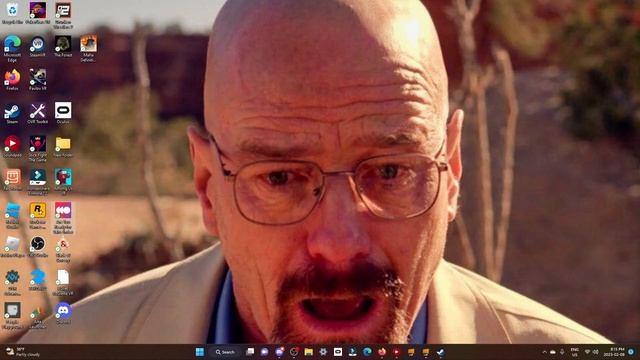640x360 pixels.
Task: Open the Recycle Bin desktop icon
Action: point(12,12)
